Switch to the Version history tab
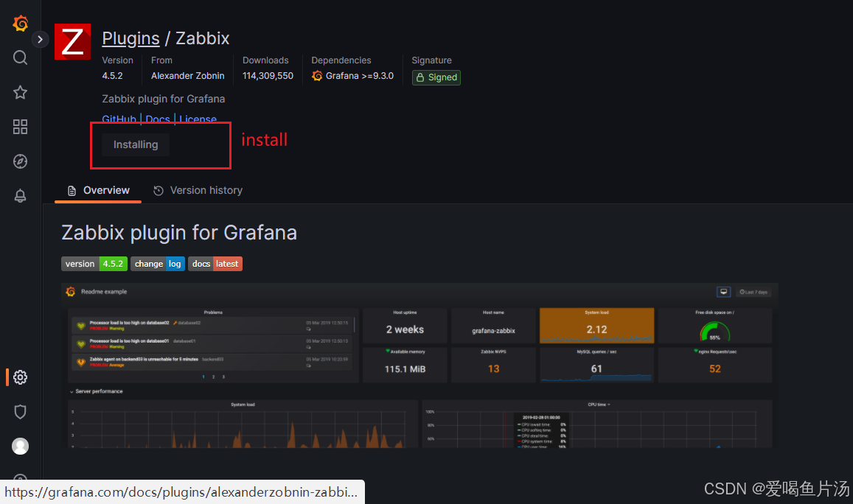The height and width of the screenshot is (504, 853). 198,190
